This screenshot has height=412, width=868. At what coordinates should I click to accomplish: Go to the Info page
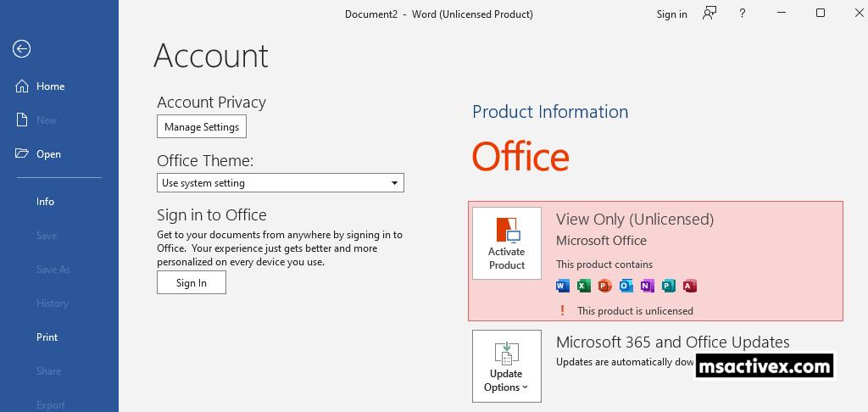45,202
